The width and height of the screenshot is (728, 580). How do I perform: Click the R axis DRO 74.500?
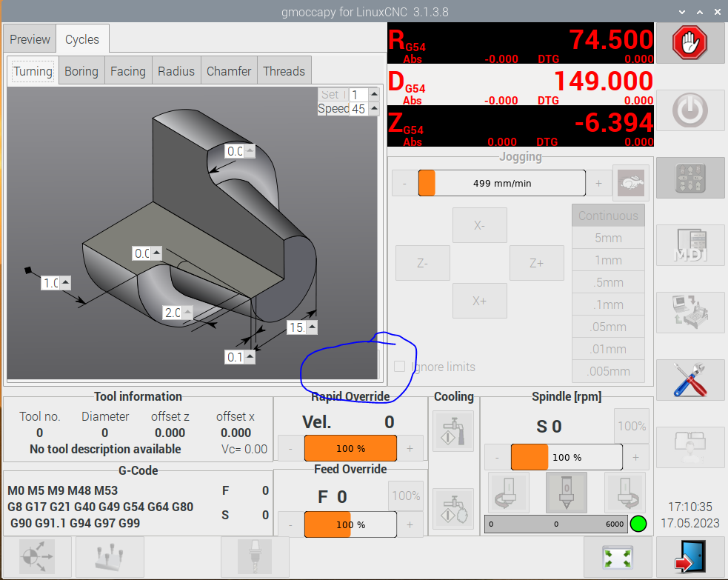point(521,43)
